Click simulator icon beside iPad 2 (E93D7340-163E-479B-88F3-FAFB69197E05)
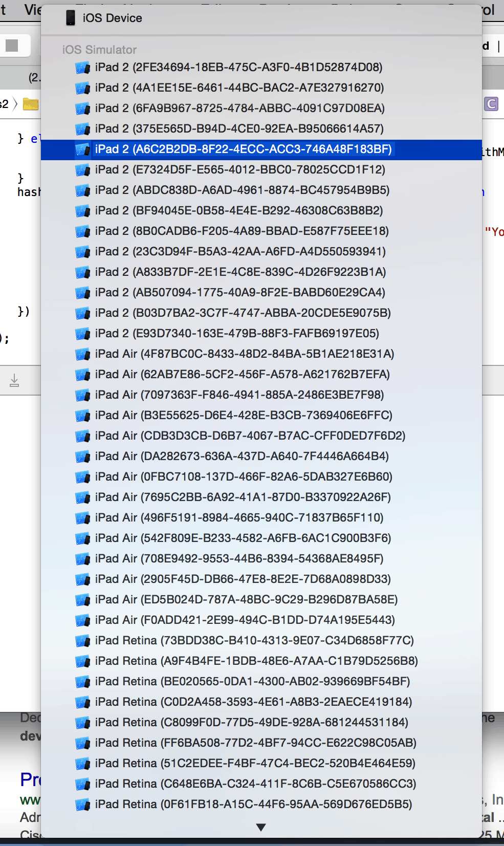 pyautogui.click(x=83, y=334)
